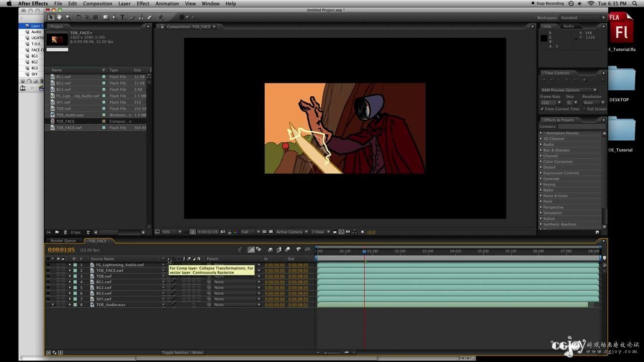This screenshot has width=644, height=362.
Task: Click Stop Recording in menu bar
Action: (x=547, y=4)
